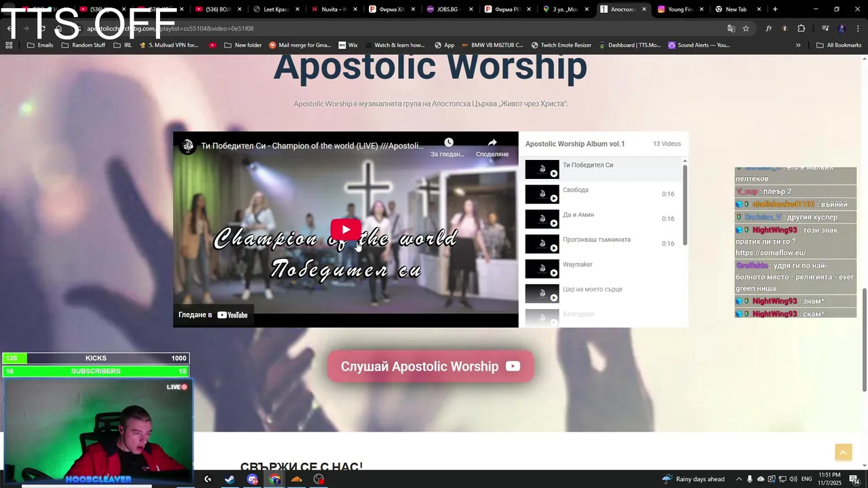Click the microphone tray icon
The width and height of the screenshot is (868, 488).
[x=750, y=479]
